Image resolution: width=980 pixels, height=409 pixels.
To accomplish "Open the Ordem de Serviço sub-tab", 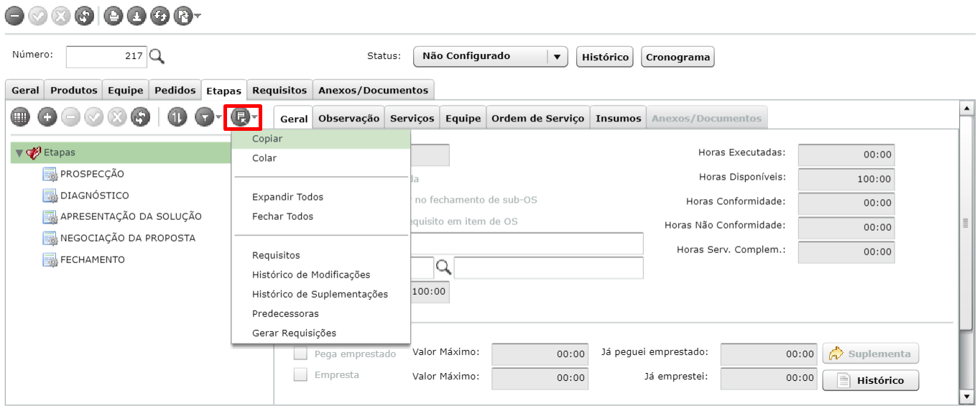I will [537, 118].
